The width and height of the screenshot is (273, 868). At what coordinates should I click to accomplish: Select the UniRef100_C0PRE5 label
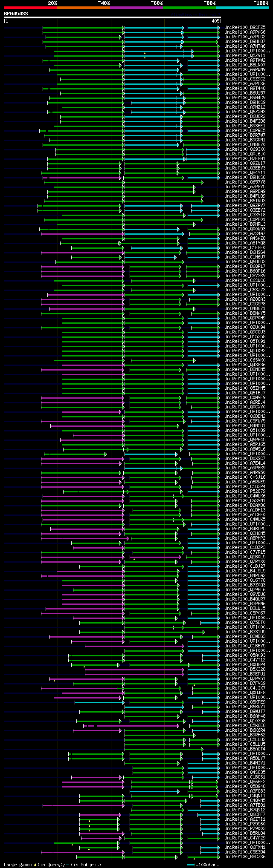245,130
